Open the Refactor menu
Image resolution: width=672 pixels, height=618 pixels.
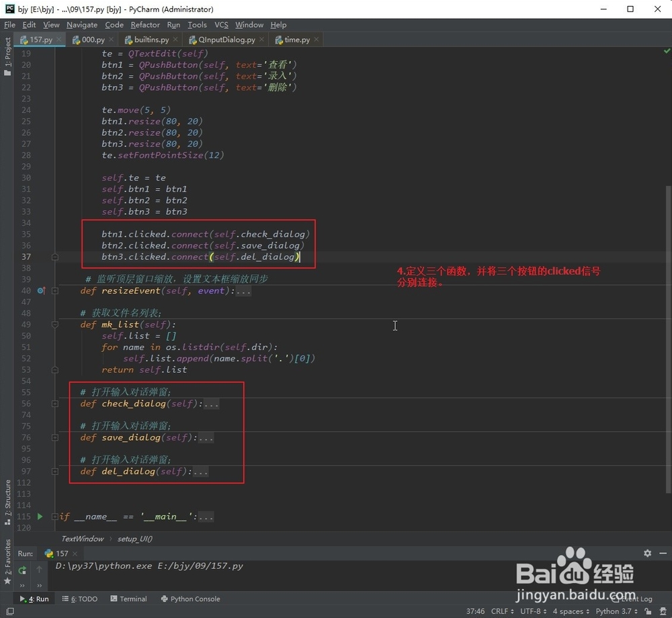145,25
